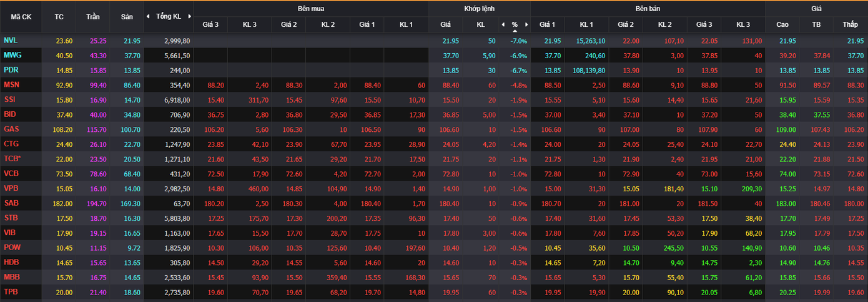The image size is (868, 302).
Task: Select the TPB stock row symbol
Action: (x=11, y=292)
